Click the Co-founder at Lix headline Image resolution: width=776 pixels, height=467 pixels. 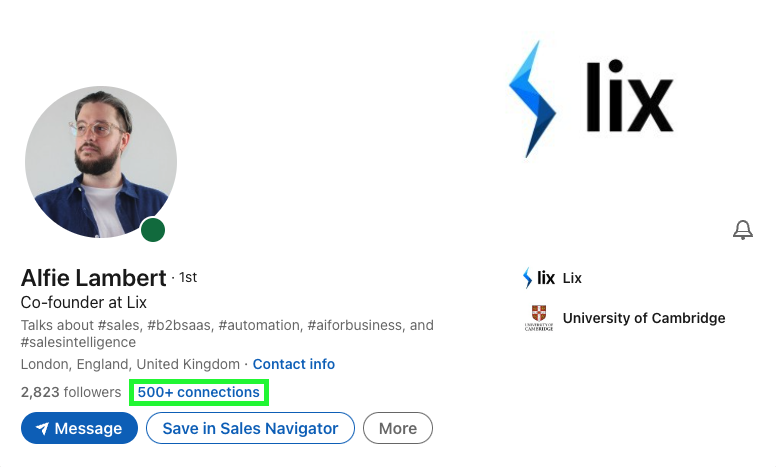[x=83, y=302]
